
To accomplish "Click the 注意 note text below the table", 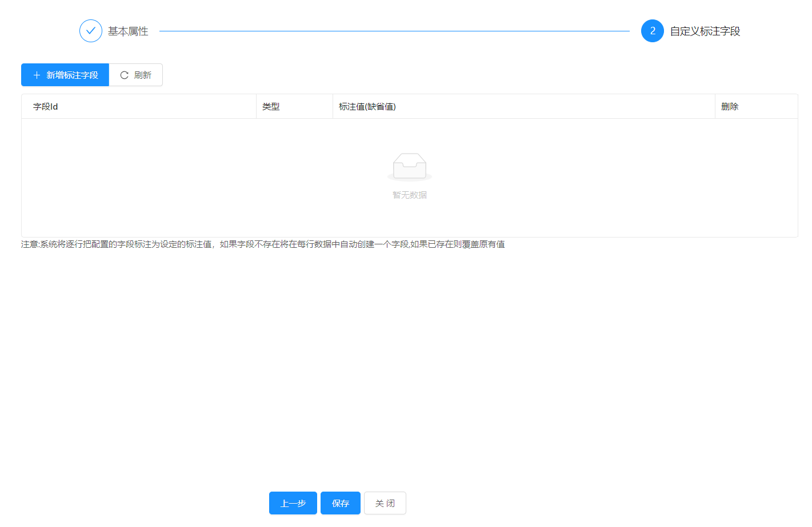I will 263,244.
